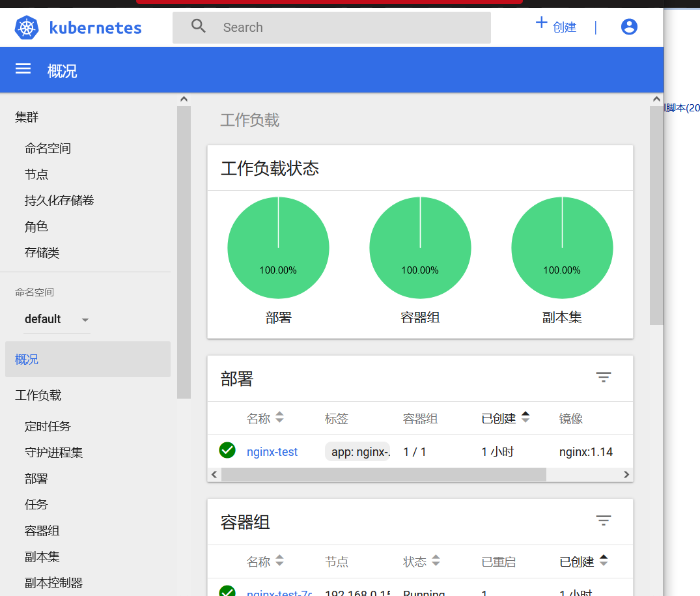Click 1 / 1 pods cell
The height and width of the screenshot is (596, 700).
(415, 452)
